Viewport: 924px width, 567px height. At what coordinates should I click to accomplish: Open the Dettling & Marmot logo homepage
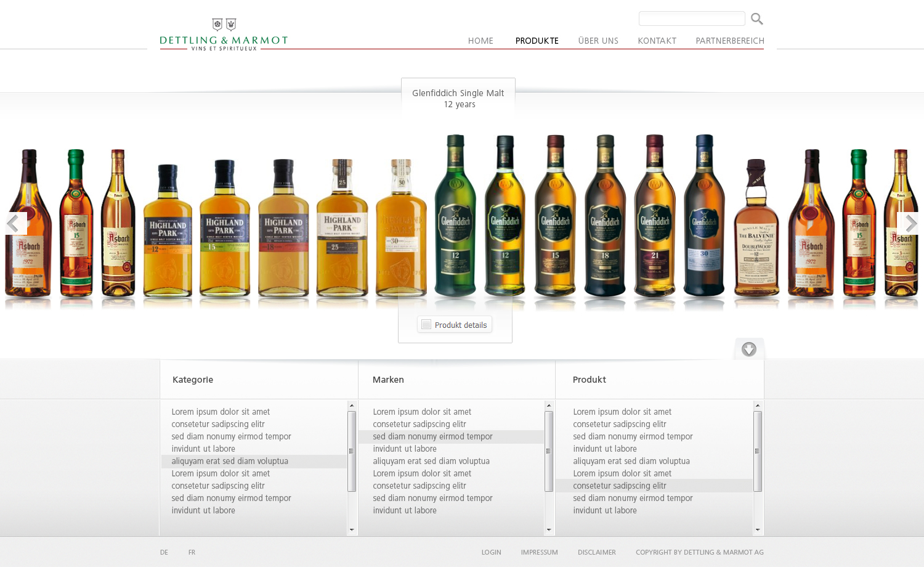pos(224,35)
